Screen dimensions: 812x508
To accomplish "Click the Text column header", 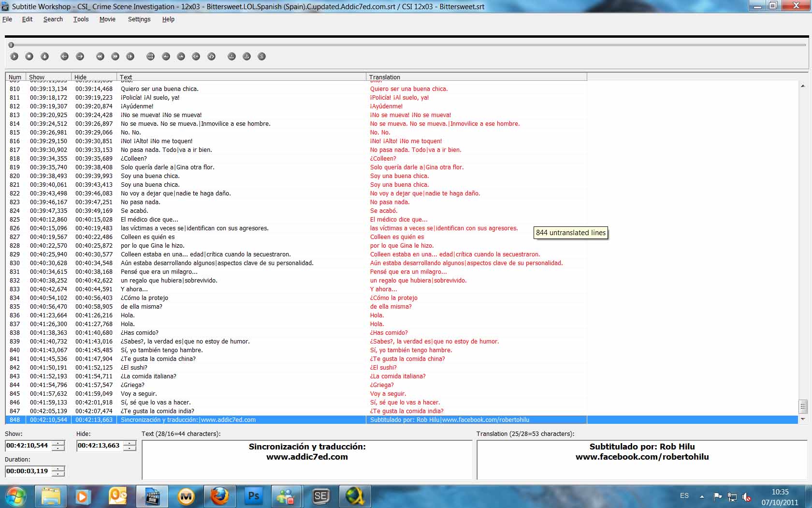I will click(x=241, y=77).
